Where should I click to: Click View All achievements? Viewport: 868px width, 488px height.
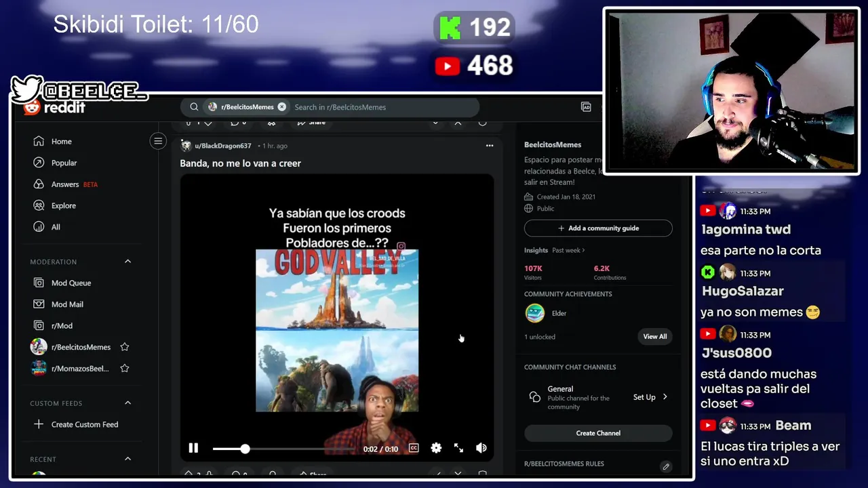tap(655, 336)
